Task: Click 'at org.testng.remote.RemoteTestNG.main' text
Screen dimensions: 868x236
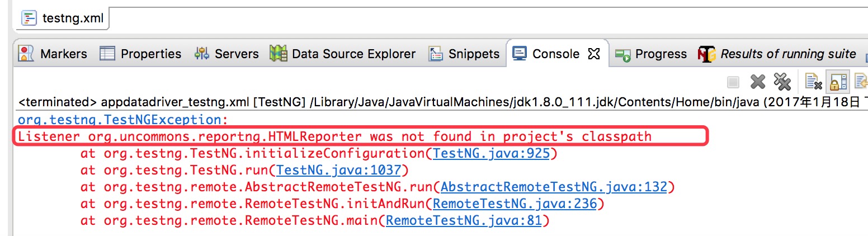Action: (x=230, y=220)
